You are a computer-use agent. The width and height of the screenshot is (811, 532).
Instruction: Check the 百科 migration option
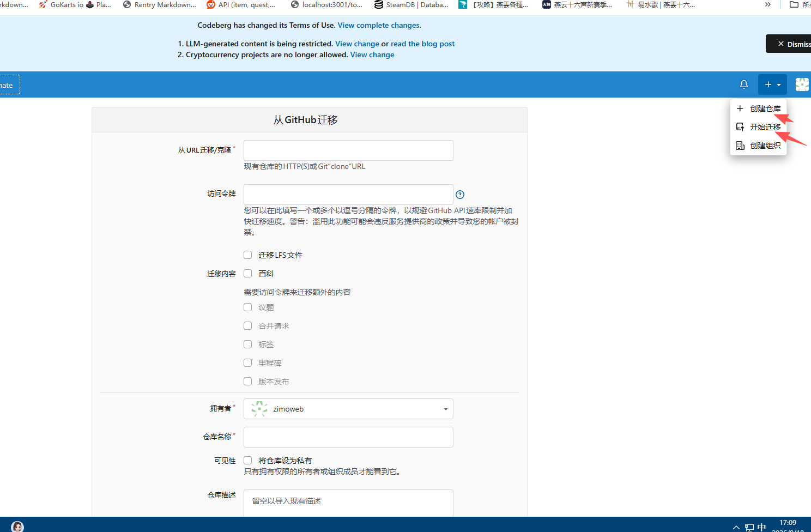(247, 274)
